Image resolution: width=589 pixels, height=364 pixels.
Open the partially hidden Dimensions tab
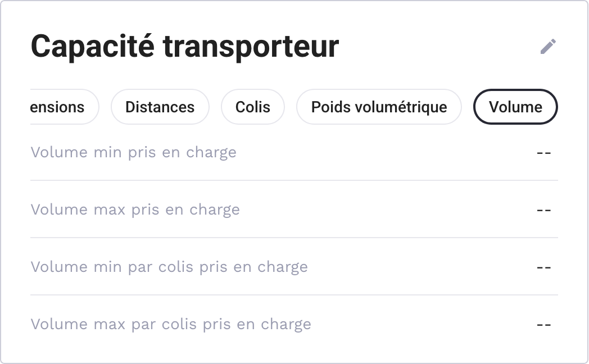click(65, 107)
